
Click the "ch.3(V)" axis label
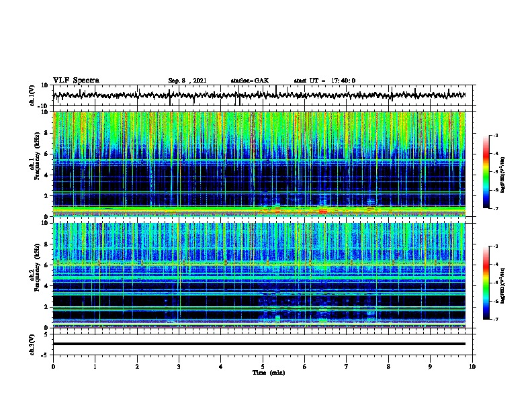click(32, 345)
